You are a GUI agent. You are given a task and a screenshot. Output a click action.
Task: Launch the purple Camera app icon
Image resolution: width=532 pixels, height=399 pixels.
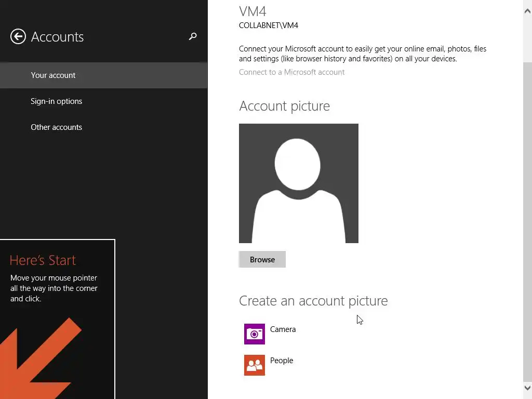pyautogui.click(x=255, y=334)
